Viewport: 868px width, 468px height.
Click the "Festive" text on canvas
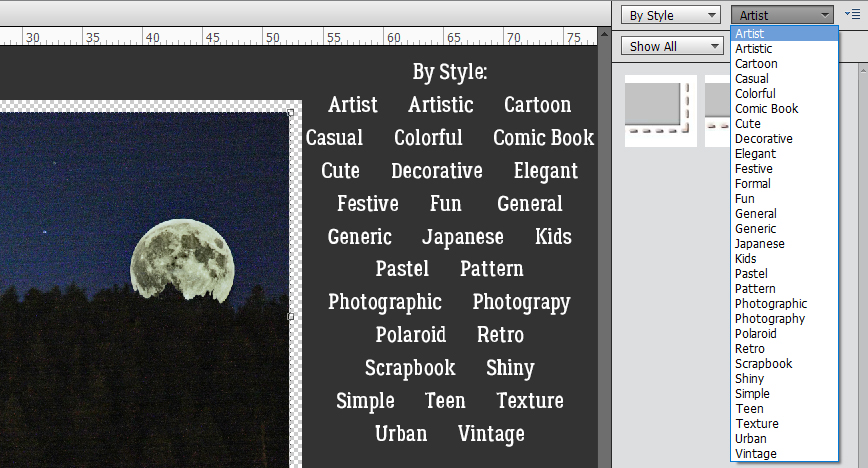tap(368, 203)
